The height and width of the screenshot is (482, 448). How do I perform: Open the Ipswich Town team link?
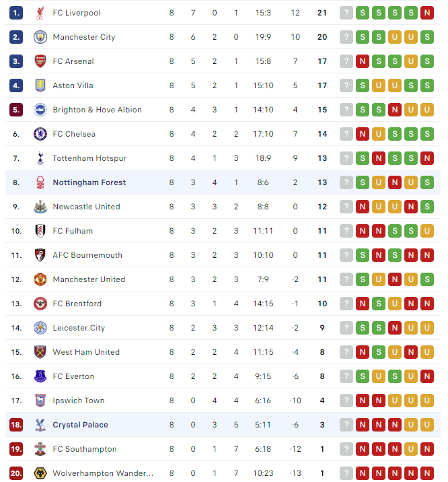(x=79, y=401)
